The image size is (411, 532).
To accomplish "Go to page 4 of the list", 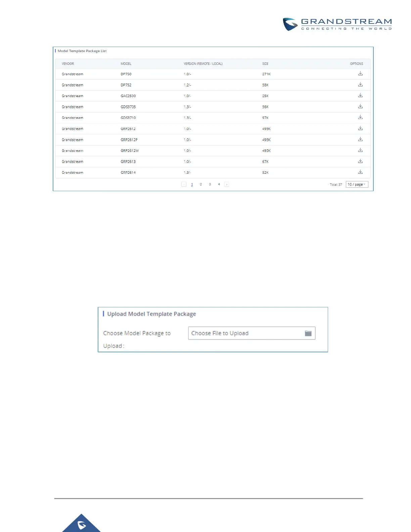I will tap(219, 184).
